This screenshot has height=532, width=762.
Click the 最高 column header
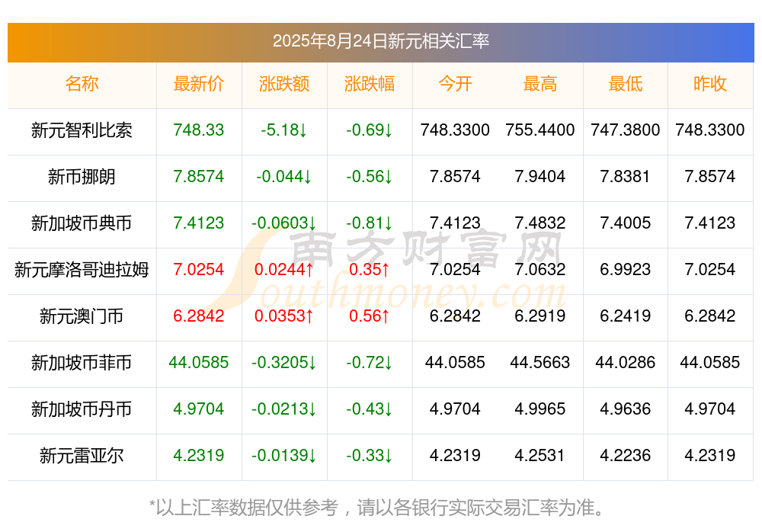click(540, 84)
